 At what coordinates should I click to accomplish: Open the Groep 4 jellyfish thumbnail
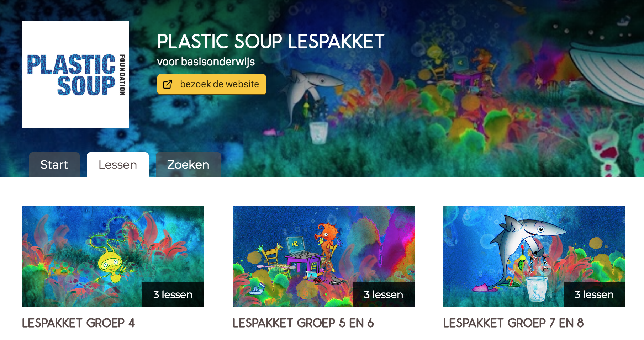[113, 256]
